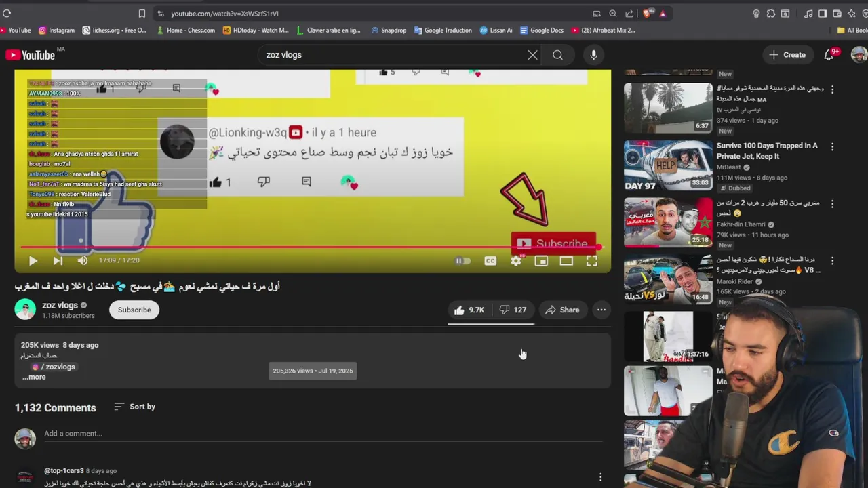Viewport: 868px width, 488px height.
Task: Expand the description with ...more
Action: point(35,377)
